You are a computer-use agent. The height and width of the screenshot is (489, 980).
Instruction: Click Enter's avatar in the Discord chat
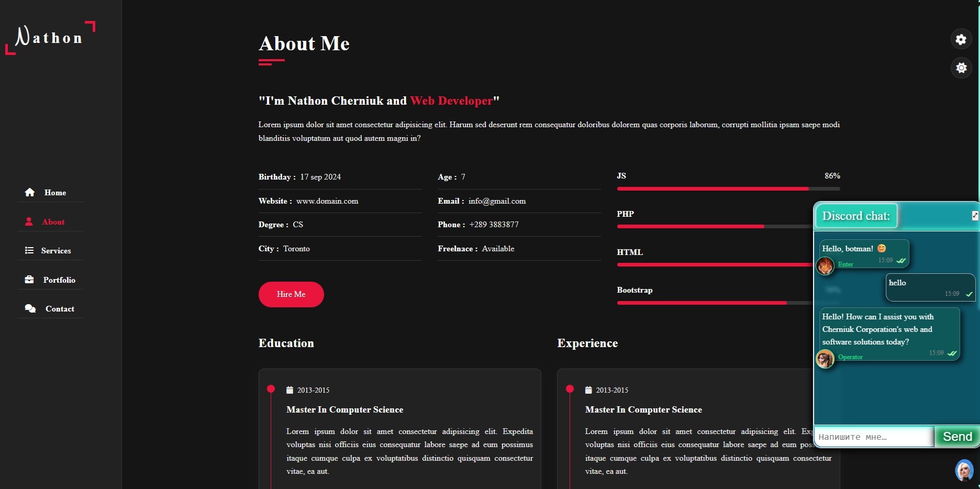point(825,266)
